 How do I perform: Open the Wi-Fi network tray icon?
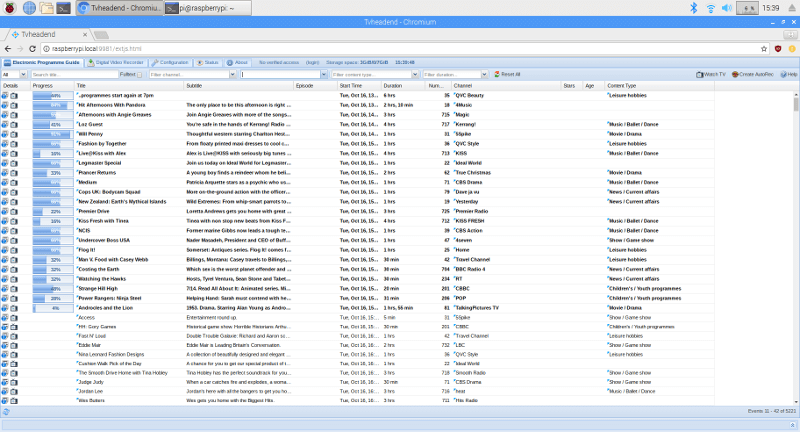click(710, 8)
